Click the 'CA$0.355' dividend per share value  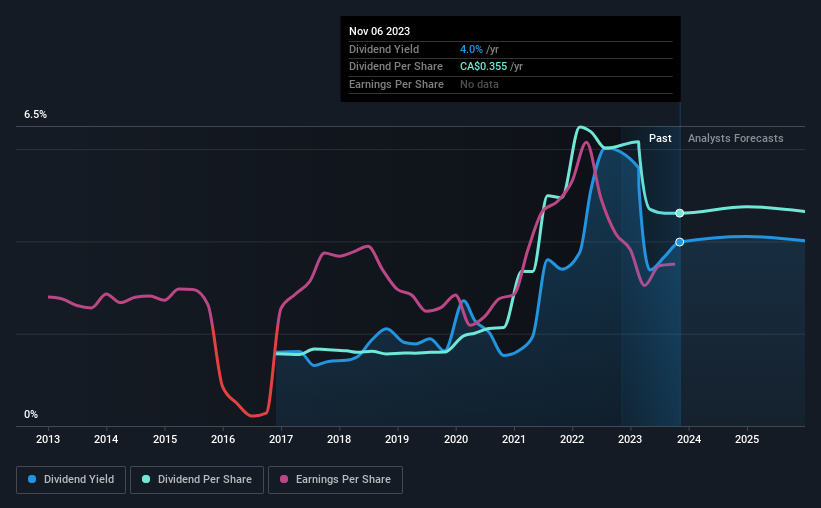[x=483, y=67]
